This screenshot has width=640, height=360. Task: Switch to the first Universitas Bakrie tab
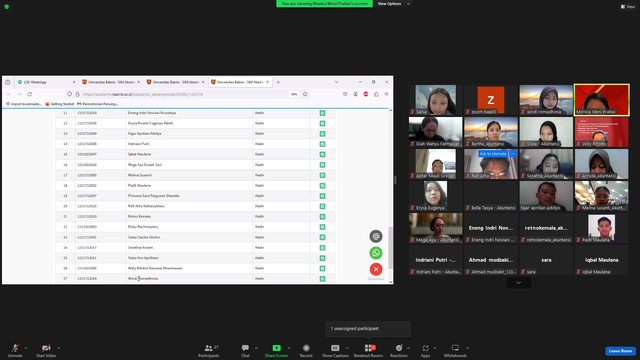click(110, 82)
